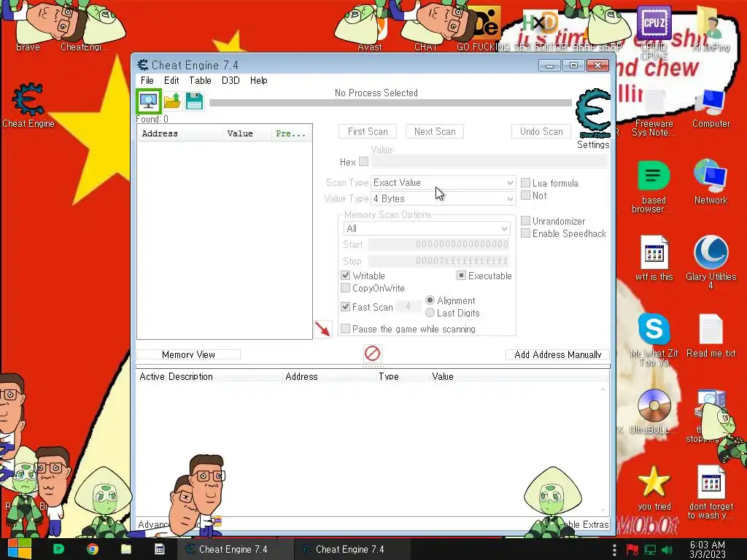Open the process list computer icon
Screen dimensions: 747x560
click(x=148, y=101)
